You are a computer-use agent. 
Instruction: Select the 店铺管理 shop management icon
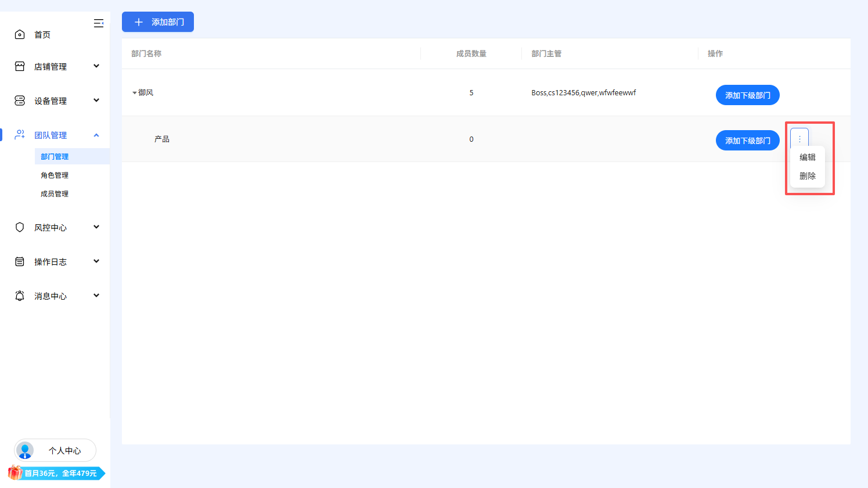point(19,66)
